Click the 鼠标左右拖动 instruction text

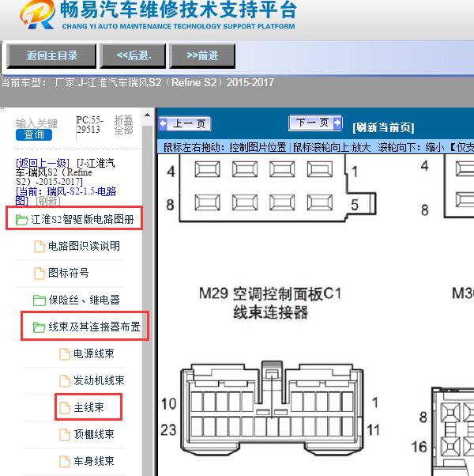pos(224,148)
